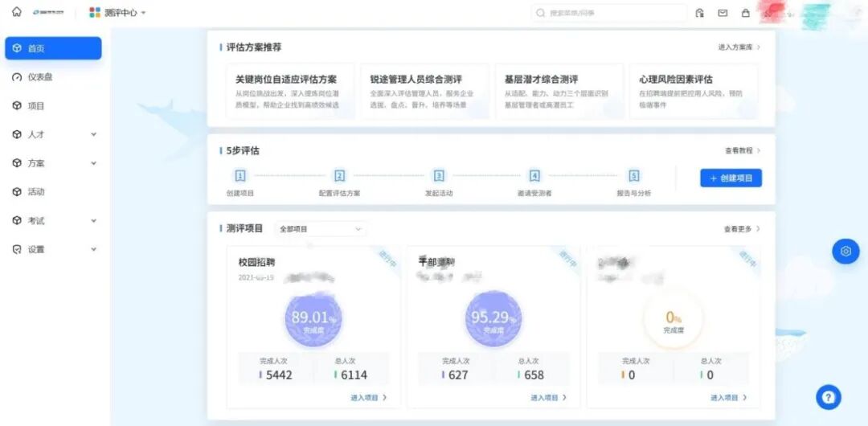Viewport: 868px width, 426px height.
Task: Open 查看教程 tutorial link
Action: 742,150
